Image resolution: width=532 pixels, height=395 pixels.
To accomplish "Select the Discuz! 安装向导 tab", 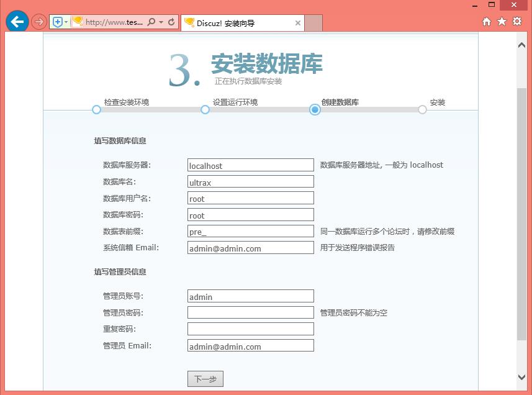I will point(243,23).
